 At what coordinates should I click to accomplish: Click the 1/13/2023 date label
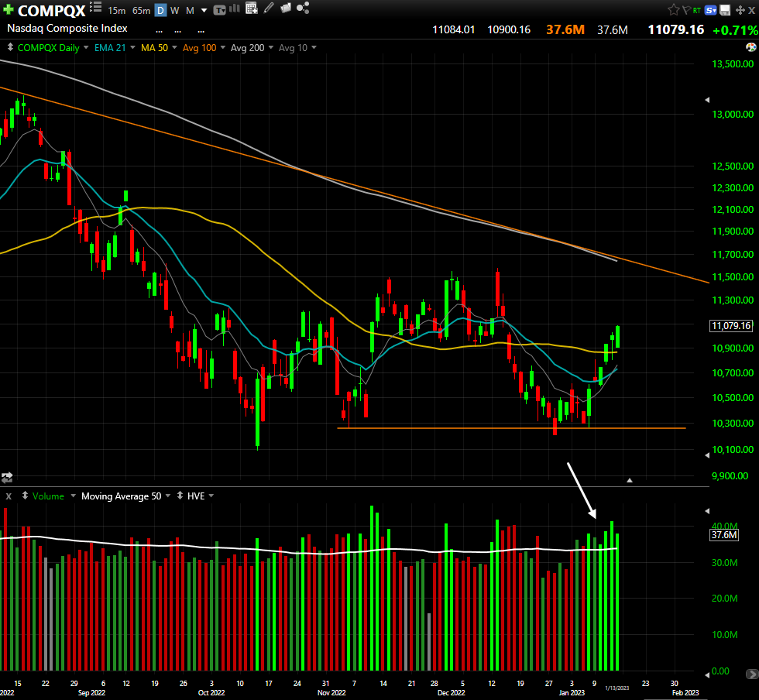[617, 688]
